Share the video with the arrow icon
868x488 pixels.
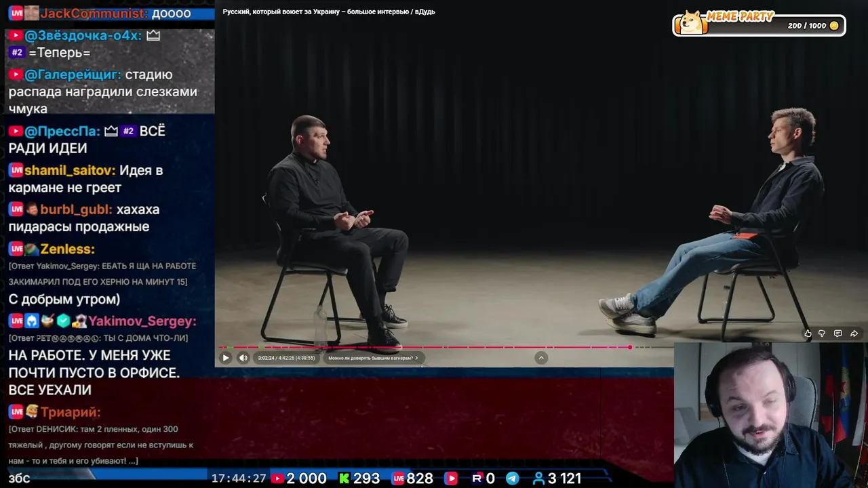coord(854,333)
